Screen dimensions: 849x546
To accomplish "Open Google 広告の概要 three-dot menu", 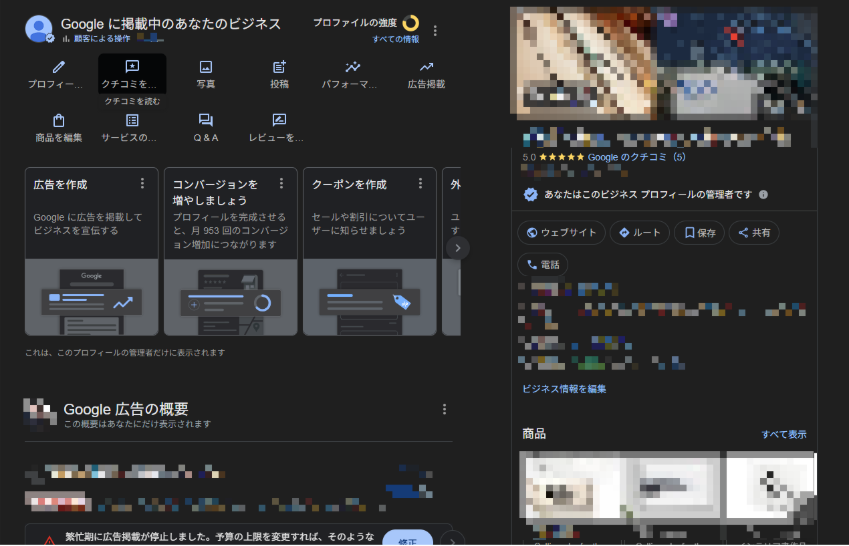I will [445, 410].
